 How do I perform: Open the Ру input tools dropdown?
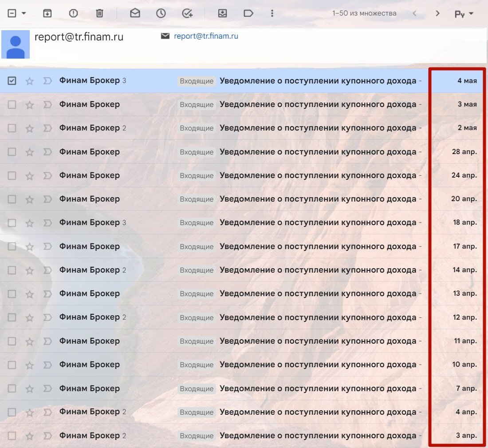tap(464, 14)
